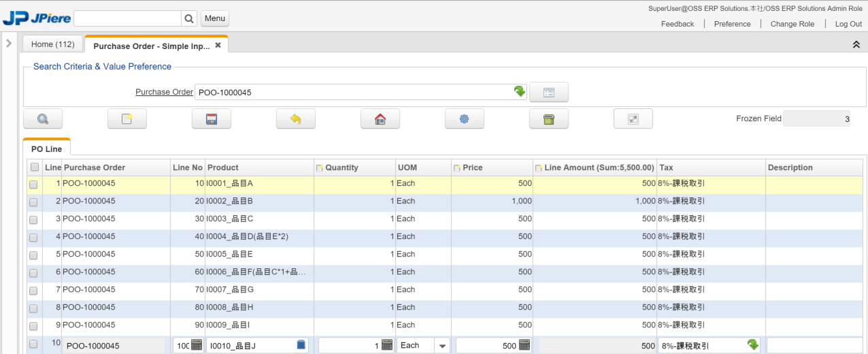Toggle the select-all header checkbox

[x=34, y=167]
